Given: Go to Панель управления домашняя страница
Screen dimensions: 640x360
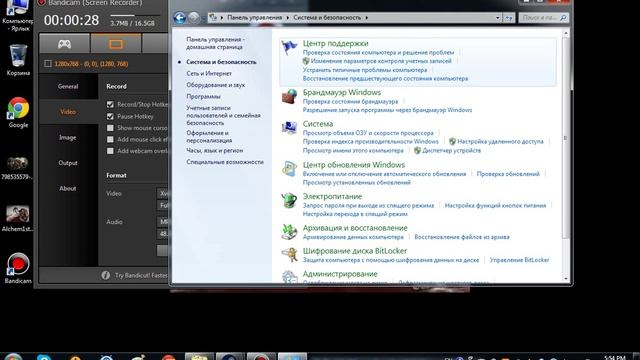Looking at the screenshot, I should click(215, 43).
